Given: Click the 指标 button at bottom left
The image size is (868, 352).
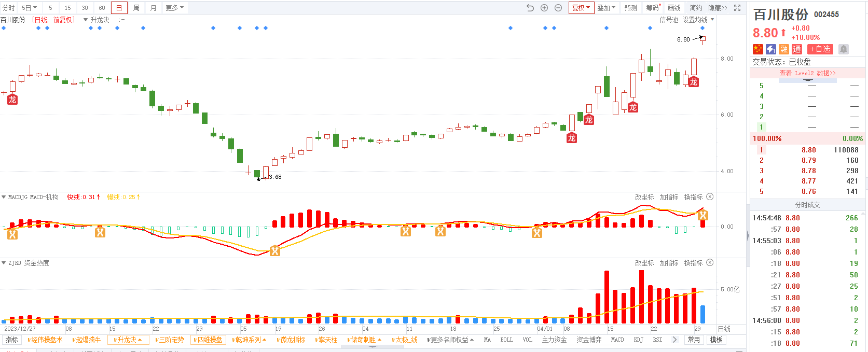Looking at the screenshot, I should click(x=11, y=340).
